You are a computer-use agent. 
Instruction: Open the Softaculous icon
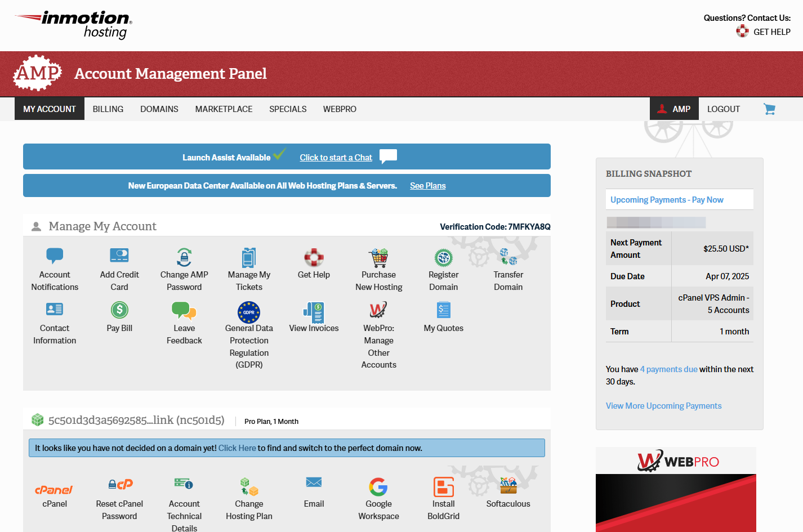point(508,486)
